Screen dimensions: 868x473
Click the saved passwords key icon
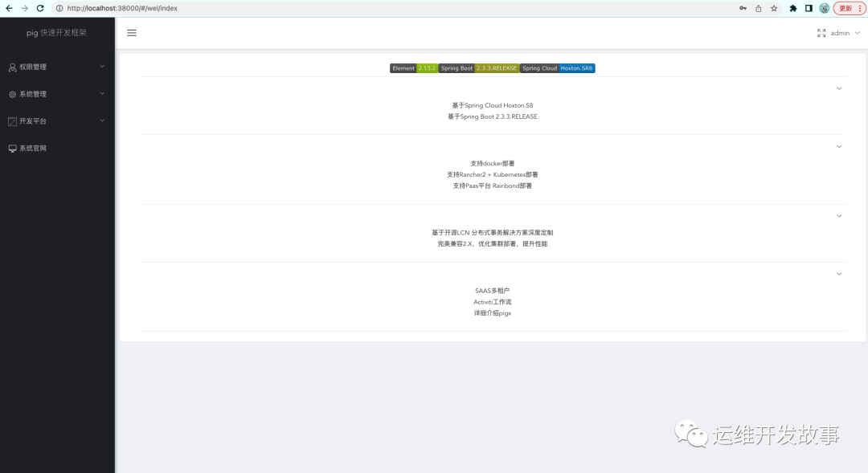click(x=742, y=8)
